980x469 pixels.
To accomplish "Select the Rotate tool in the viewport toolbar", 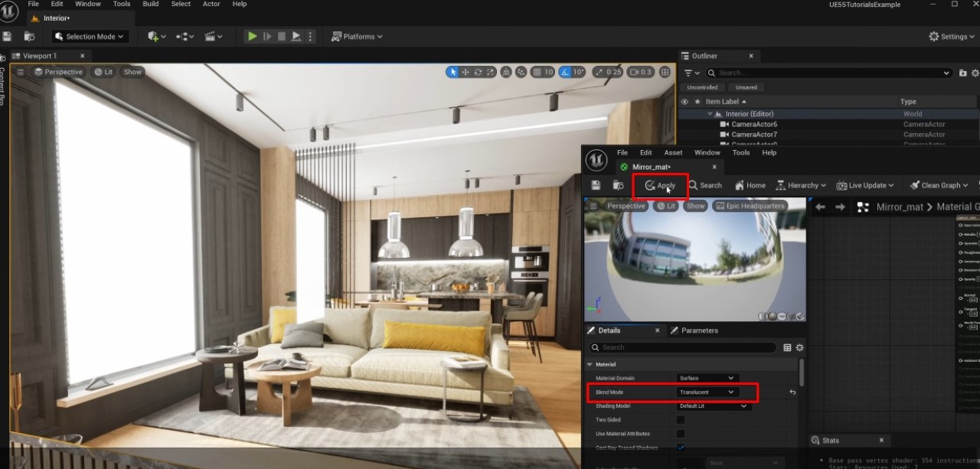I will 478,72.
